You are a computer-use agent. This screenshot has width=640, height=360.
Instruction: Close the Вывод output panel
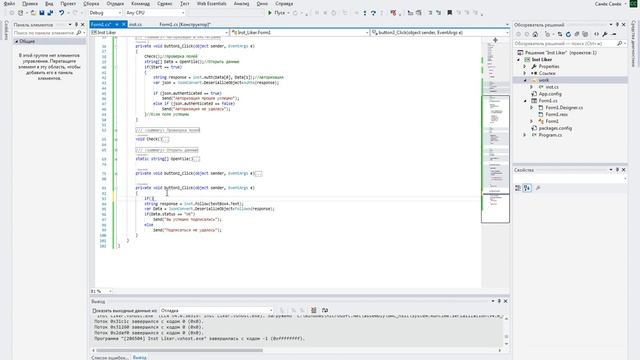[506, 301]
